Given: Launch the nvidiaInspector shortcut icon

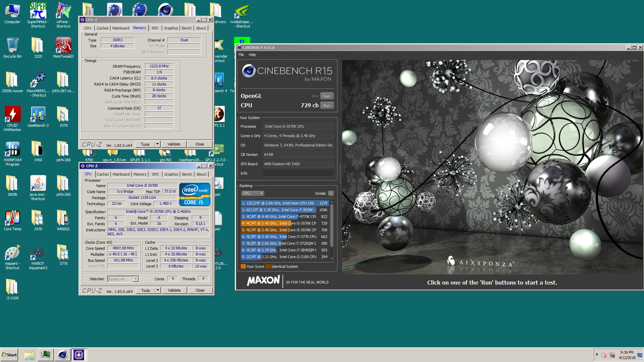Looking at the screenshot, I should point(242,15).
